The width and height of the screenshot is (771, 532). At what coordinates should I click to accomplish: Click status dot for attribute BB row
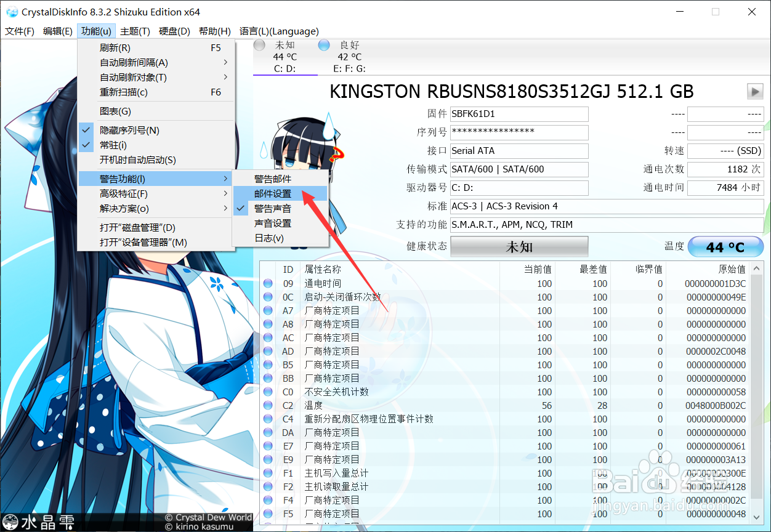(x=268, y=379)
